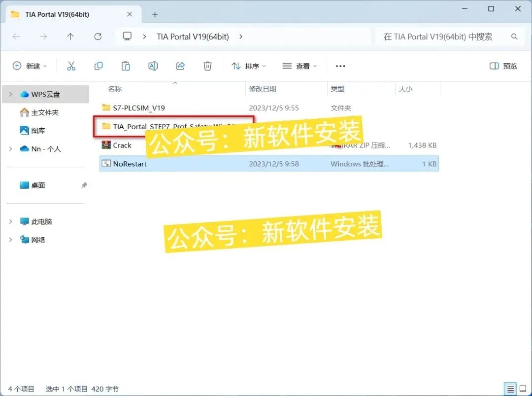Expand the 此电脑 tree node
This screenshot has height=396, width=532.
(10, 221)
